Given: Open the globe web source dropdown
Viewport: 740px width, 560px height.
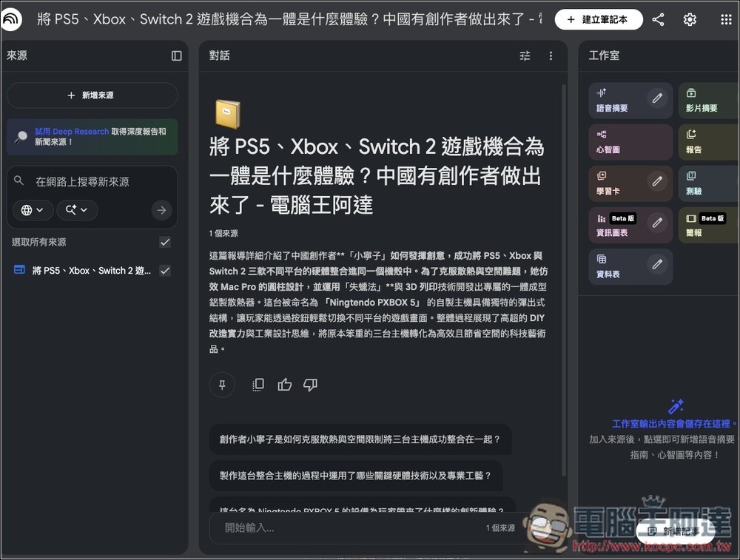Looking at the screenshot, I should click(33, 210).
